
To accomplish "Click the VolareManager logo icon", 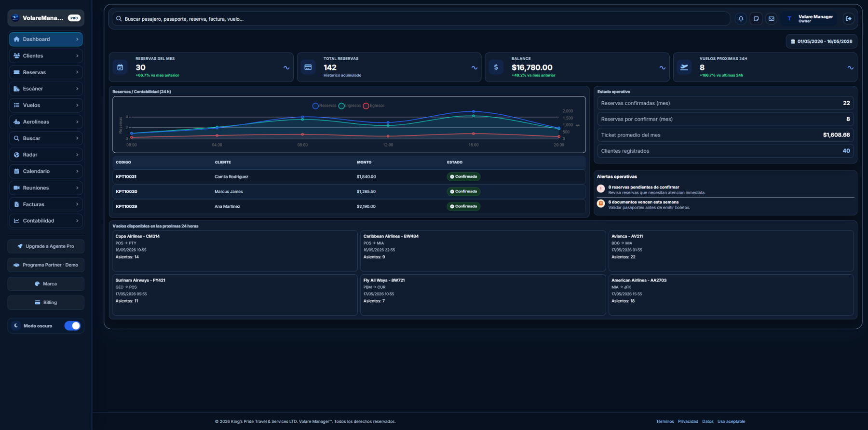I will tap(15, 18).
